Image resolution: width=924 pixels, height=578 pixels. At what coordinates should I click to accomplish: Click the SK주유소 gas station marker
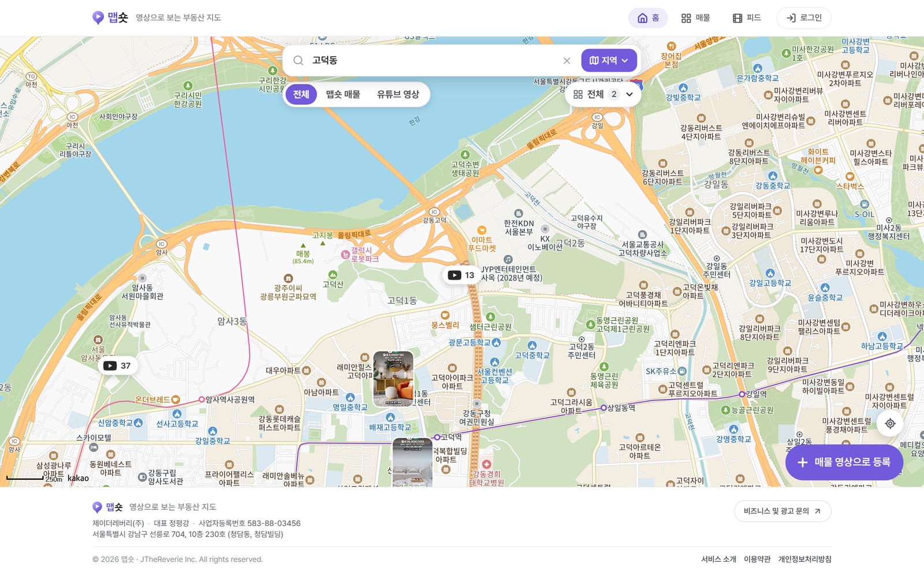click(682, 371)
